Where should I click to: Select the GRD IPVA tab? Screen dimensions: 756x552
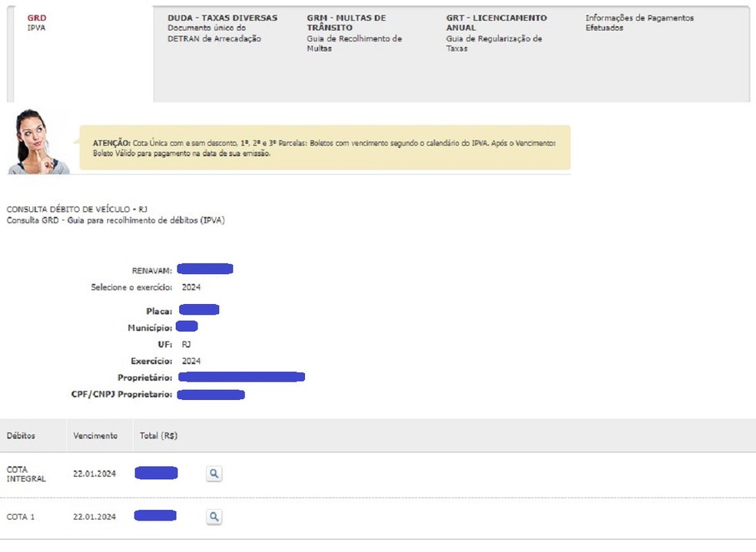tap(36, 22)
